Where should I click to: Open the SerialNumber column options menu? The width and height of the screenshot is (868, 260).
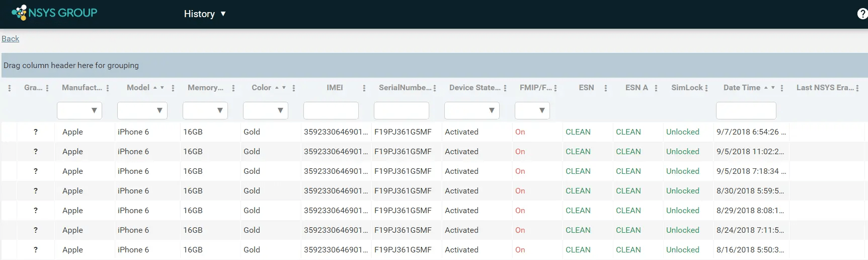pyautogui.click(x=435, y=88)
